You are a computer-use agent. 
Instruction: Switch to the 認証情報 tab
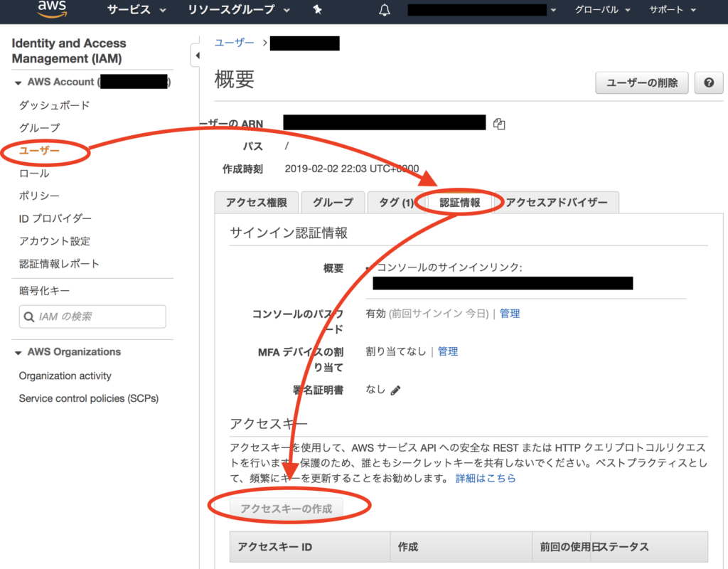click(460, 203)
